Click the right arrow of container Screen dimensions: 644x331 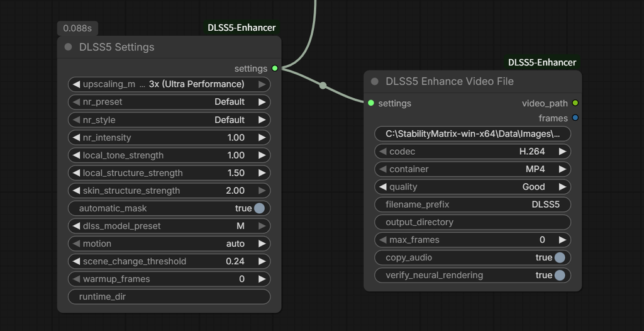563,169
